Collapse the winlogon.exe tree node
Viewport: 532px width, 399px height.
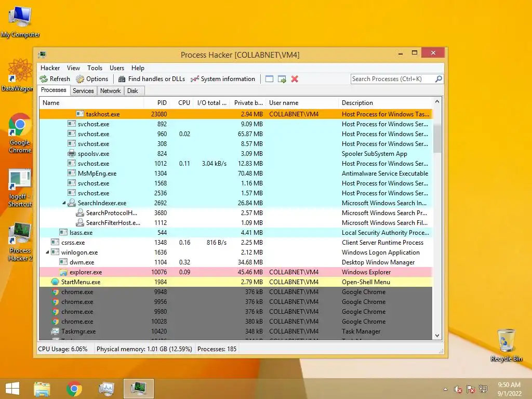(x=47, y=252)
